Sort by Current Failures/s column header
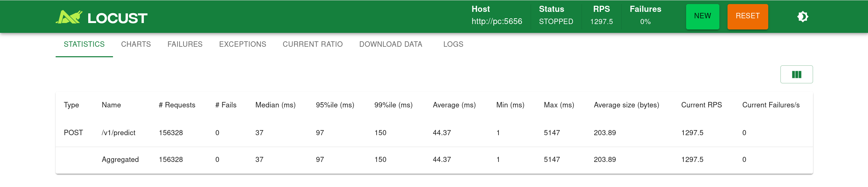 [x=771, y=105]
